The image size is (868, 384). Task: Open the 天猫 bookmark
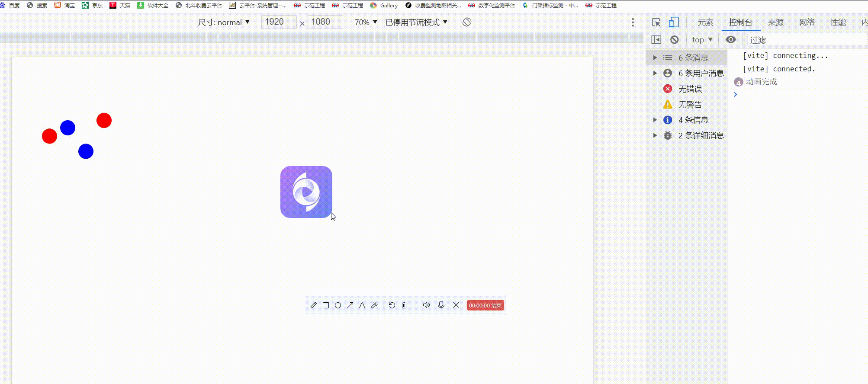[x=120, y=5]
